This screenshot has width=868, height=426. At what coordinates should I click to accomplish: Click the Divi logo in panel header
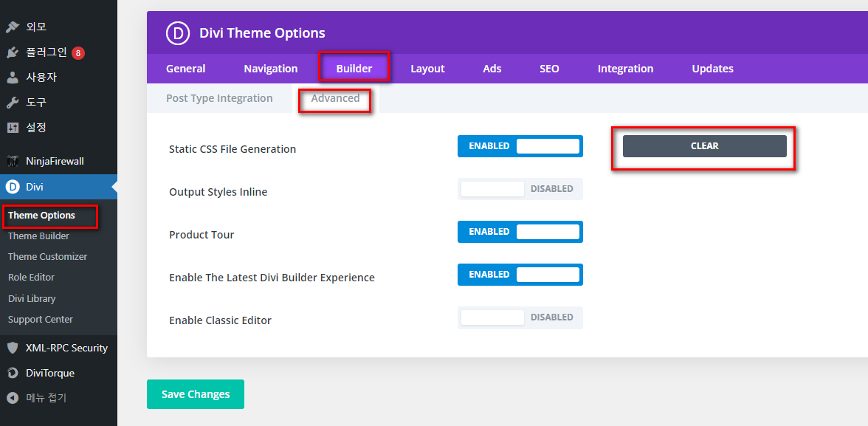tap(178, 33)
